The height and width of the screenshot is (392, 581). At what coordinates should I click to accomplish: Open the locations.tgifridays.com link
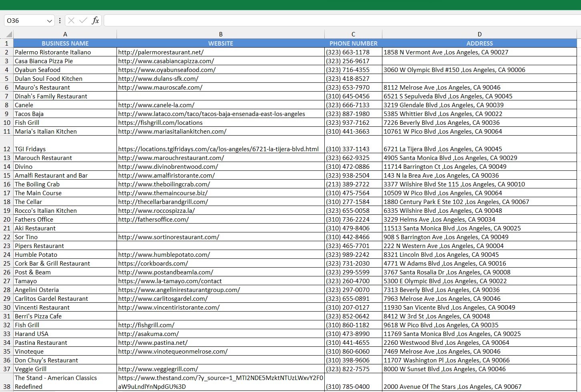[x=218, y=149]
